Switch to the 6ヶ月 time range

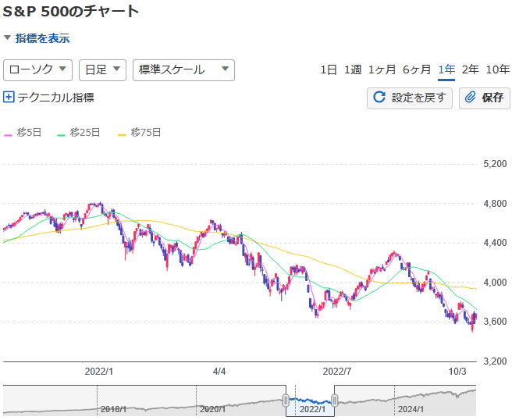click(417, 69)
